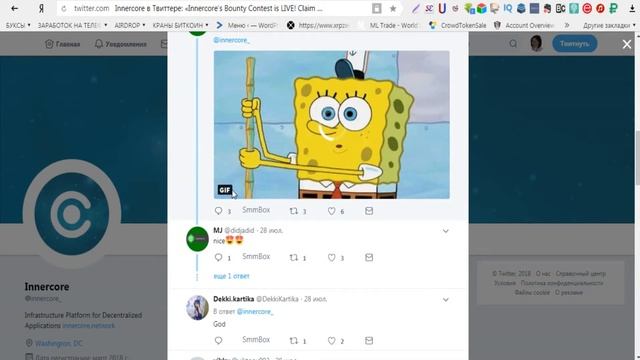Close the tweet overlay with the X
The width and height of the screenshot is (640, 360).
pos(627,44)
